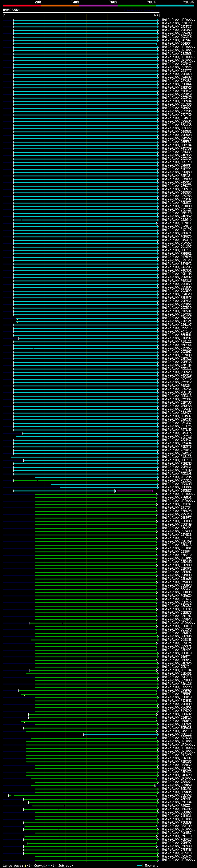
Task: Click the query end position 374
Action: pos(155,15)
